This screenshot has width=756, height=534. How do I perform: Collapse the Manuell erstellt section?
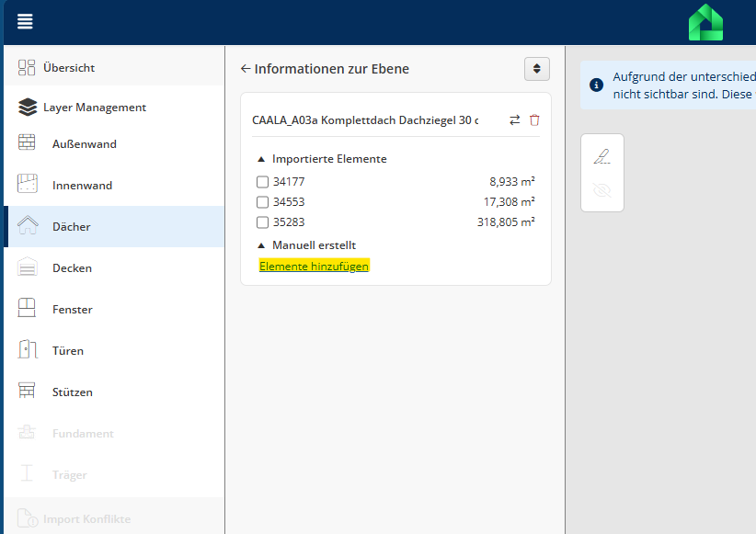pyautogui.click(x=261, y=245)
